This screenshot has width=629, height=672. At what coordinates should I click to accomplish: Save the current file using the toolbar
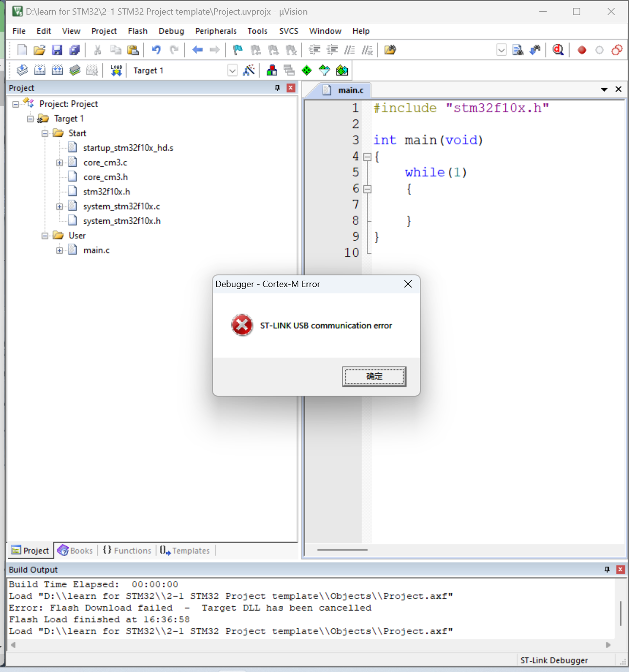tap(57, 50)
